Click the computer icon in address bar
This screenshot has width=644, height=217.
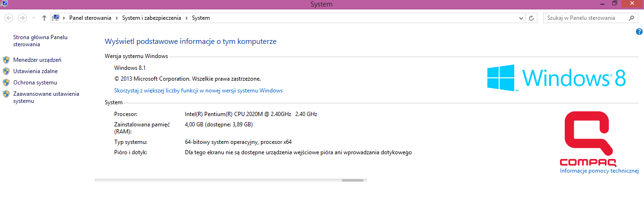tap(56, 18)
